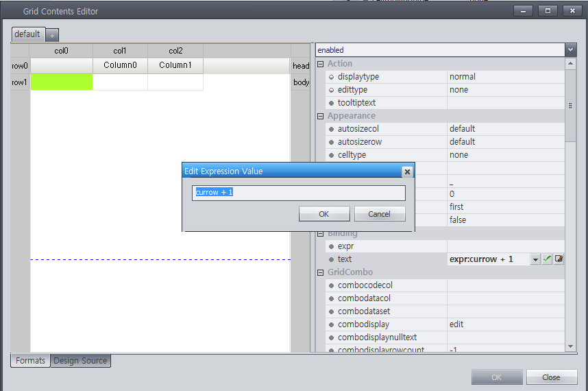Click the body band label
The height and width of the screenshot is (391, 588).
[301, 82]
